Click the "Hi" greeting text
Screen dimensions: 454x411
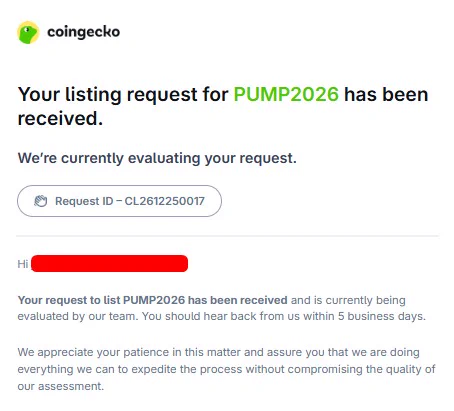pyautogui.click(x=23, y=264)
